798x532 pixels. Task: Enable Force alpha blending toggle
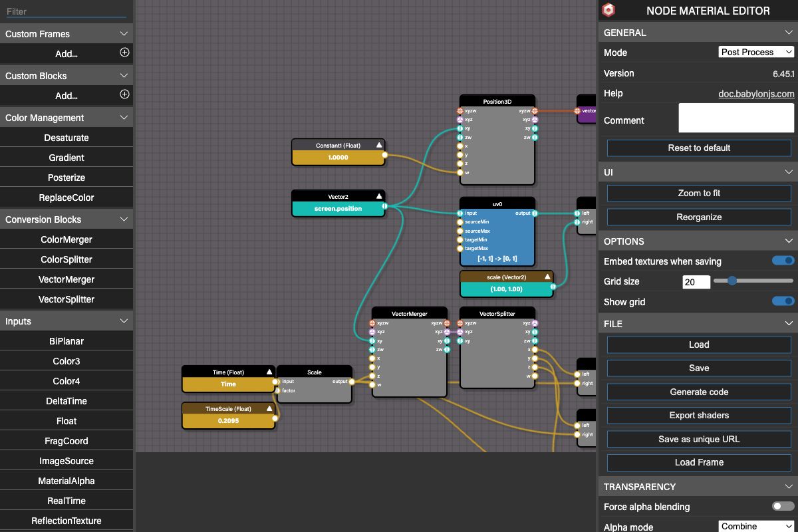tap(783, 506)
